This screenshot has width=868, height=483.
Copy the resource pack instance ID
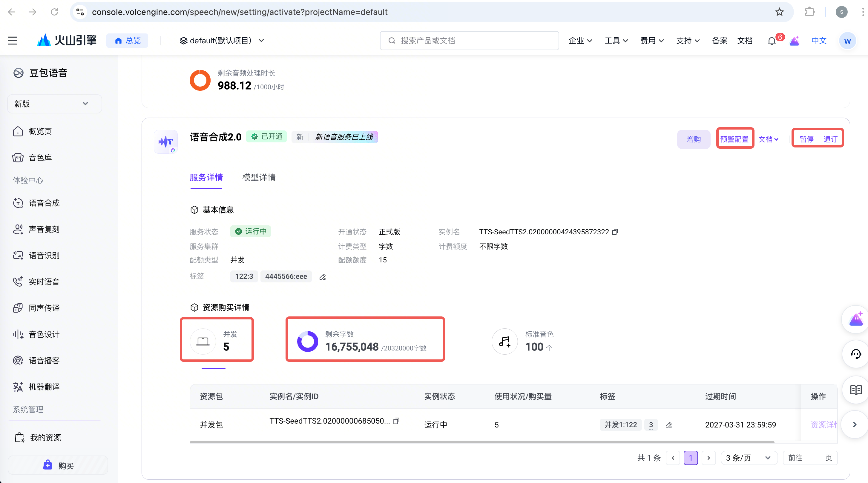[397, 421]
